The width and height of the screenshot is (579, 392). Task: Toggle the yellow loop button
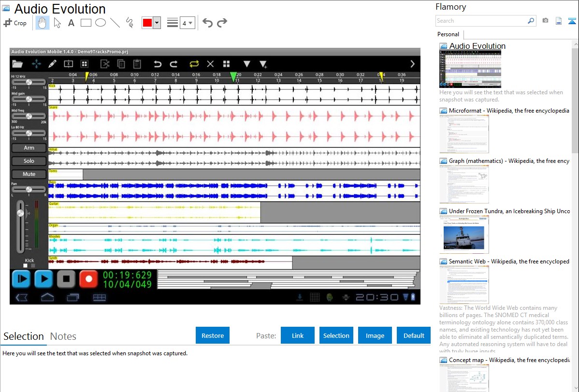pyautogui.click(x=194, y=64)
